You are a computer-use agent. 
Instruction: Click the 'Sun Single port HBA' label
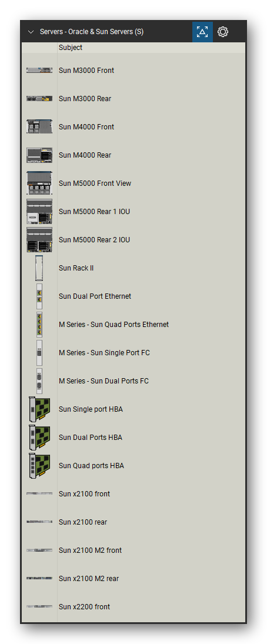[91, 409]
